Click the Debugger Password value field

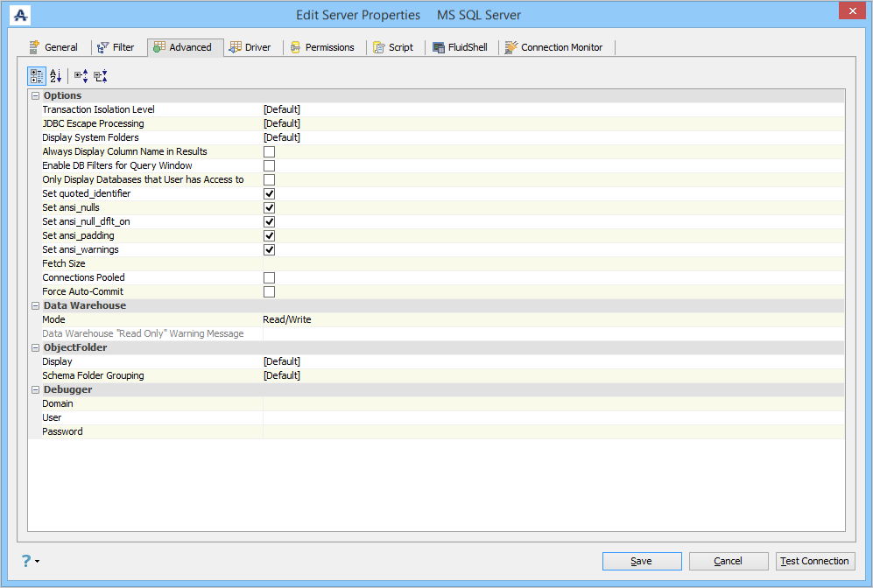(x=553, y=431)
